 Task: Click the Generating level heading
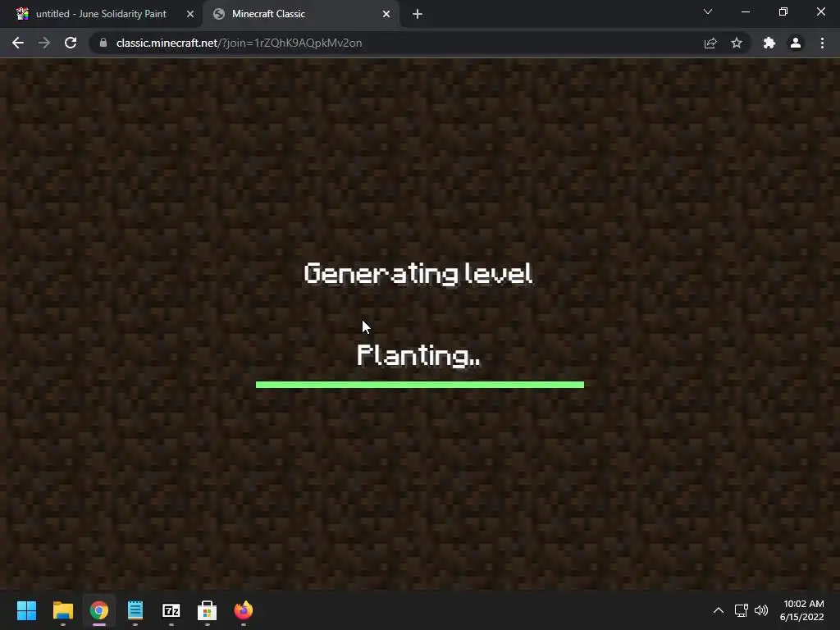[418, 273]
